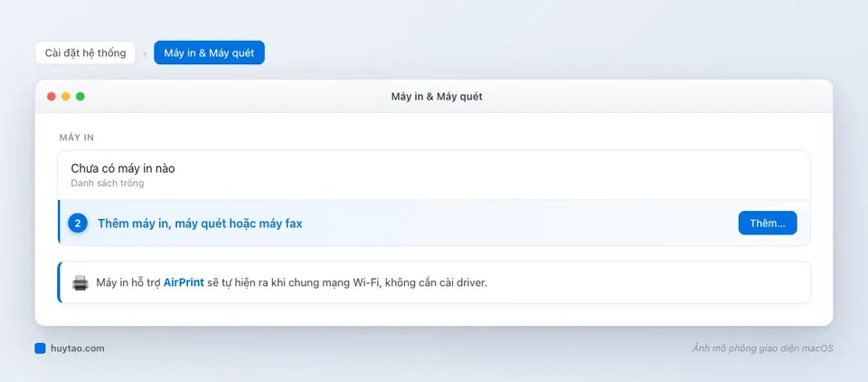Click the Thêm máy in, máy quét hoặc máy fax text
Screen dimensions: 868x382
(200, 224)
